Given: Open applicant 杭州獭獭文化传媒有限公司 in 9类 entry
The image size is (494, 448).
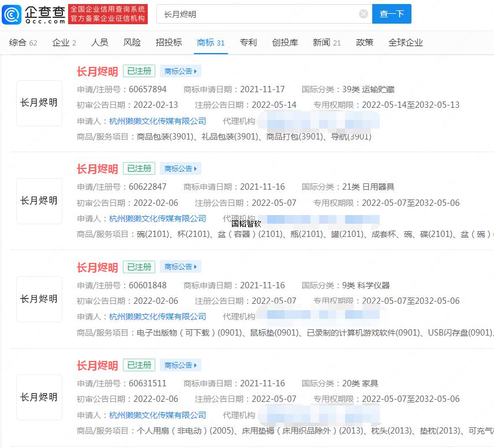Looking at the screenshot, I should (158, 317).
